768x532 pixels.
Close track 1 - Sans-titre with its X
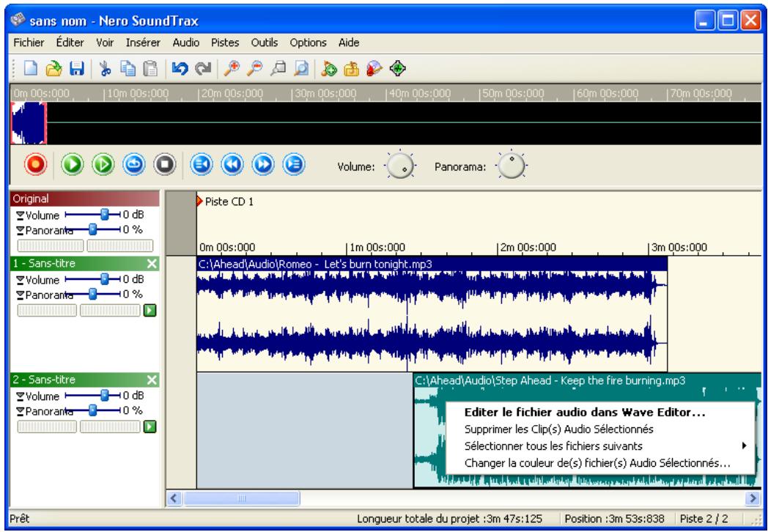click(x=152, y=264)
